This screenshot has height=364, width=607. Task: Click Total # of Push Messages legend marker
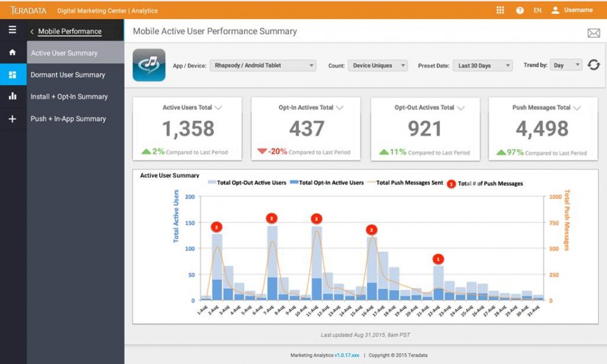pos(451,184)
